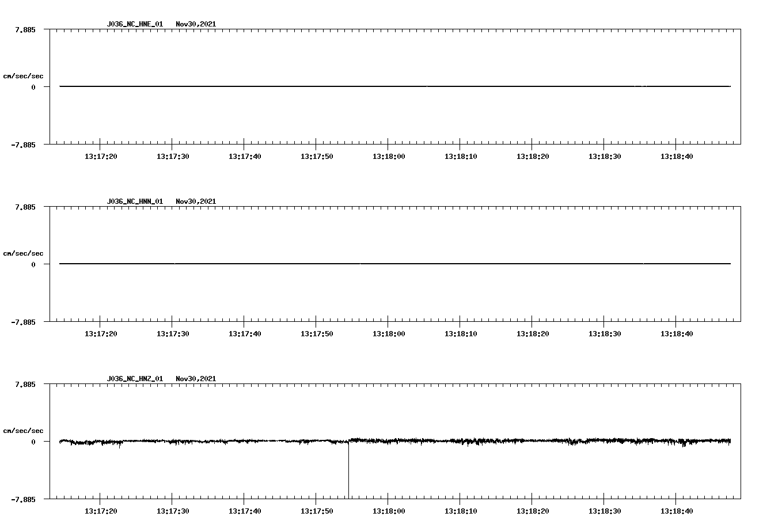Click the 7.885 upper limit on HNN axis
782x532 pixels.
[25, 207]
